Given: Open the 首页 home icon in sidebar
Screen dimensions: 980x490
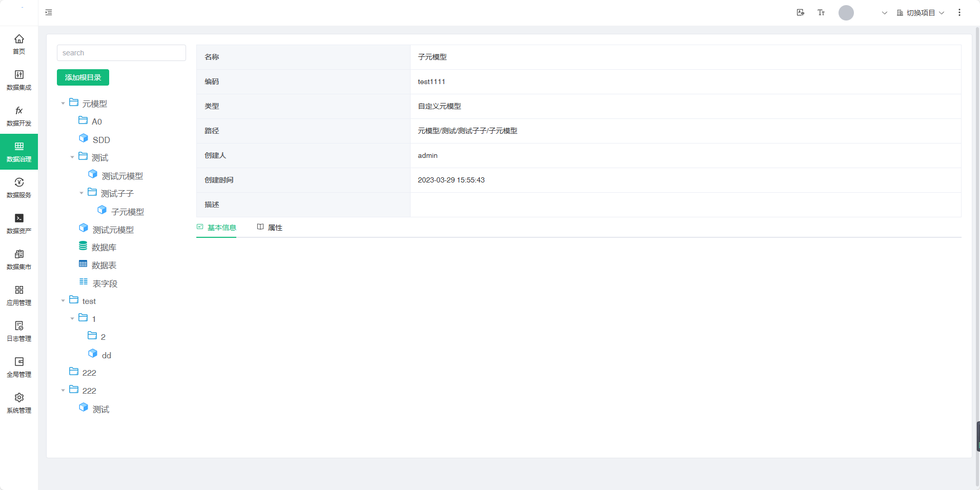Looking at the screenshot, I should click(x=19, y=39).
